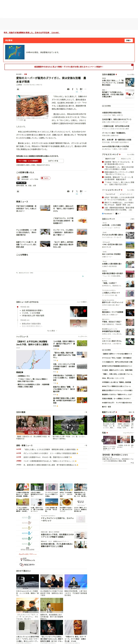The height and width of the screenshot is (644, 138).
Task: Open 【更新中】太平洋沿岸に津波警報 top story
Action: coord(33,343)
